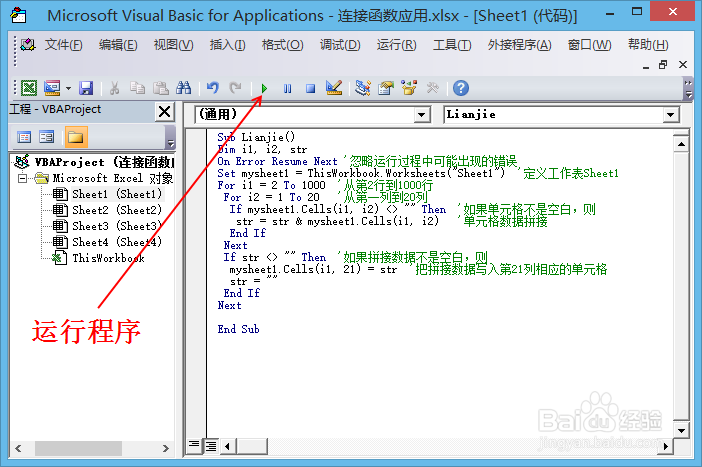Screen dimensions: 702x467
Task: Click project panel scroll right arrow
Action: tap(166, 448)
